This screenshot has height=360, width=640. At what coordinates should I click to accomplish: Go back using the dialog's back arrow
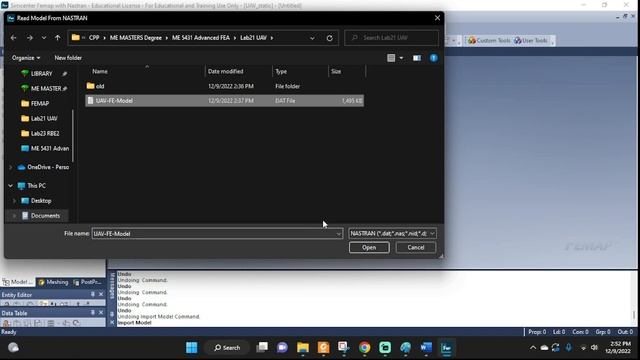point(13,38)
